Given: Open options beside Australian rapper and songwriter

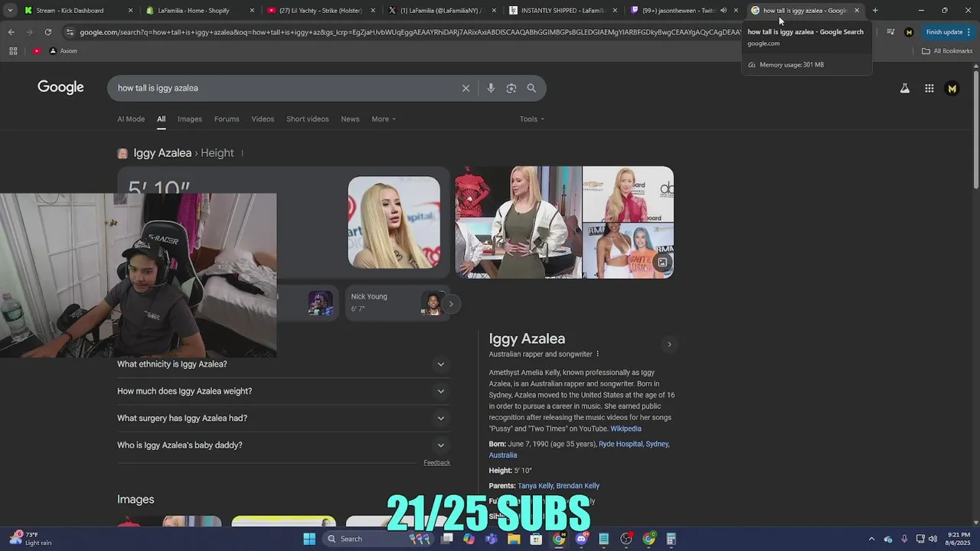Looking at the screenshot, I should tap(598, 354).
